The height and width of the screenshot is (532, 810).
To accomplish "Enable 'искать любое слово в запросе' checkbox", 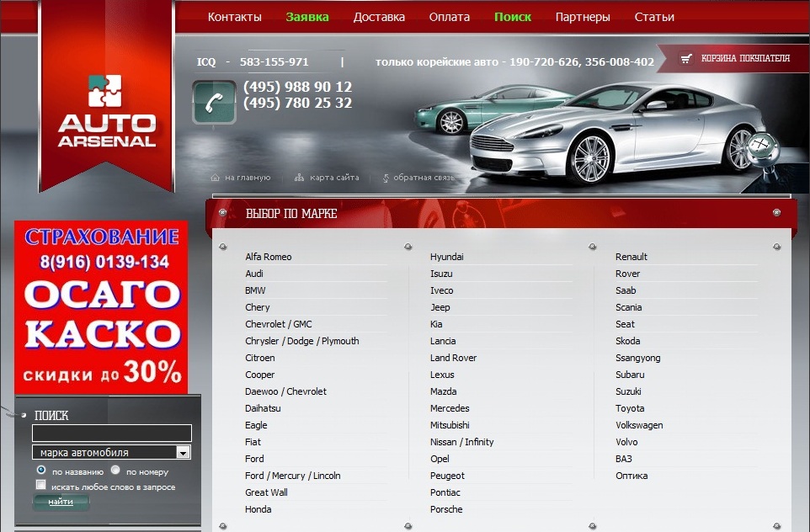I will click(x=41, y=486).
